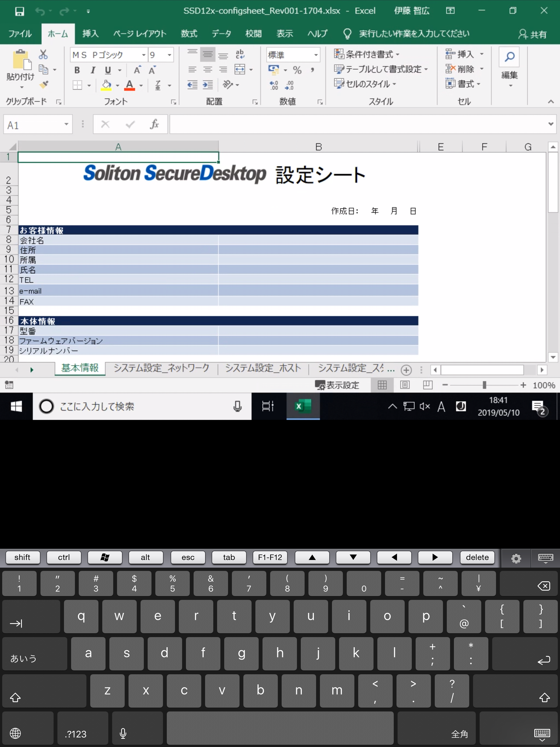The height and width of the screenshot is (747, 560).
Task: Click the fill color bucket swatch
Action: point(106,85)
